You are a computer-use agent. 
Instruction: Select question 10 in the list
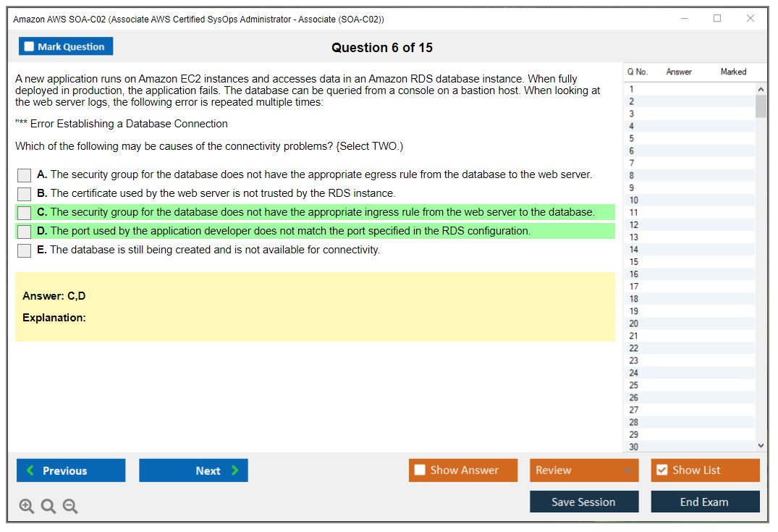[x=634, y=200]
